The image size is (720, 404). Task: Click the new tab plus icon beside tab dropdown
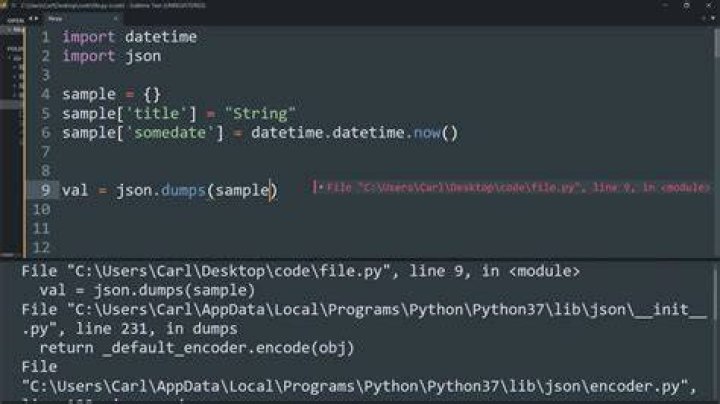click(x=703, y=18)
